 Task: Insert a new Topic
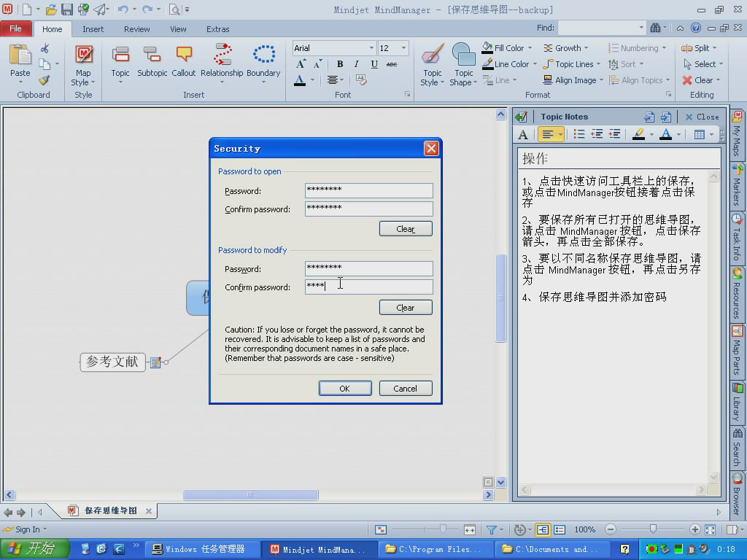(x=120, y=54)
